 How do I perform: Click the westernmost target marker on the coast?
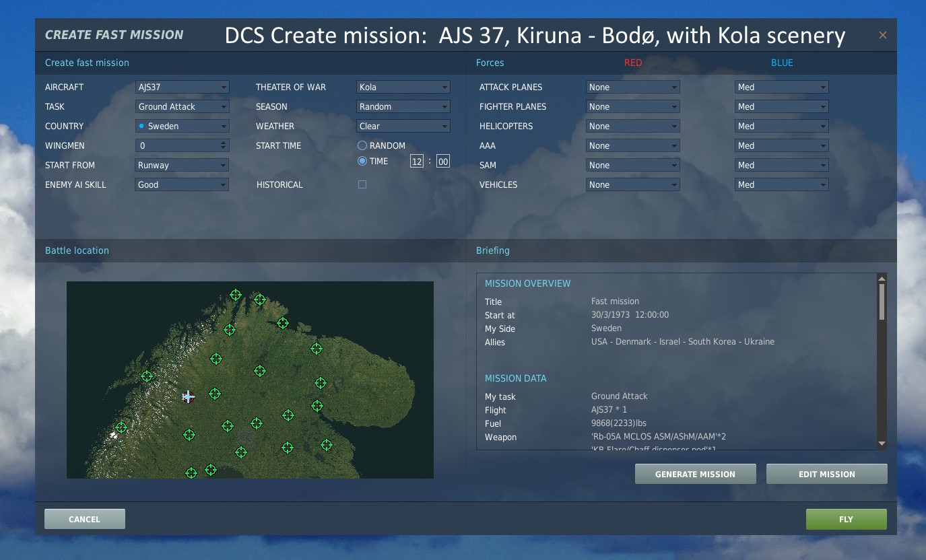pyautogui.click(x=121, y=427)
